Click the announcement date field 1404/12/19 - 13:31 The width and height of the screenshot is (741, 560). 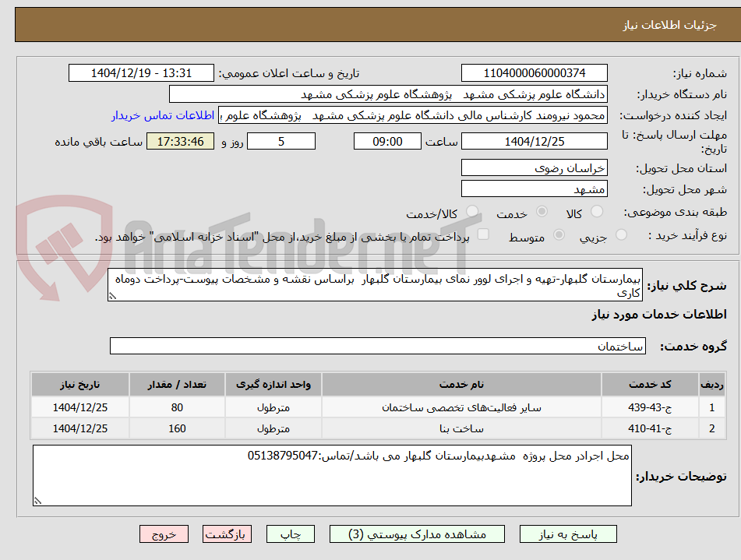(x=141, y=73)
